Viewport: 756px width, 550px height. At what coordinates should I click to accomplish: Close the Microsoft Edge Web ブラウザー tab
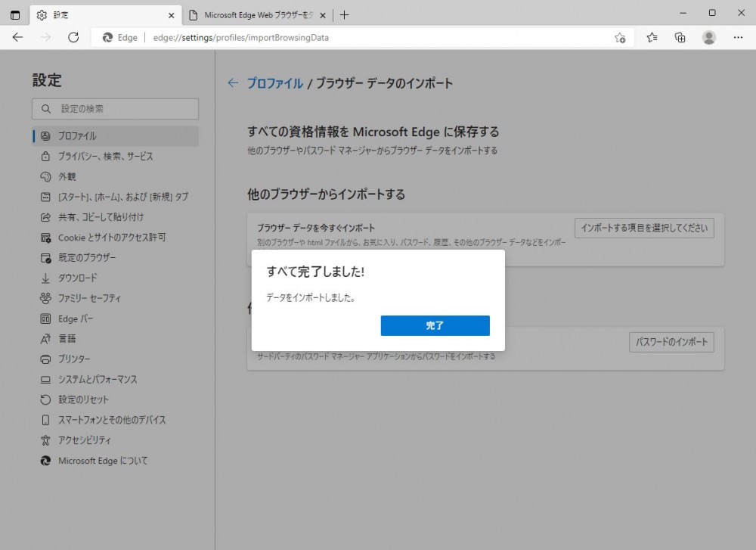coord(323,15)
